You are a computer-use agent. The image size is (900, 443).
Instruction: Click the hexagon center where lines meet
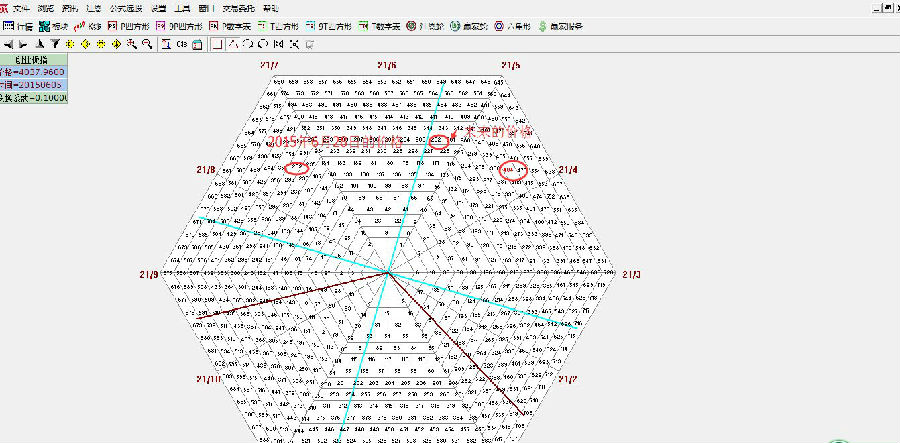388,273
